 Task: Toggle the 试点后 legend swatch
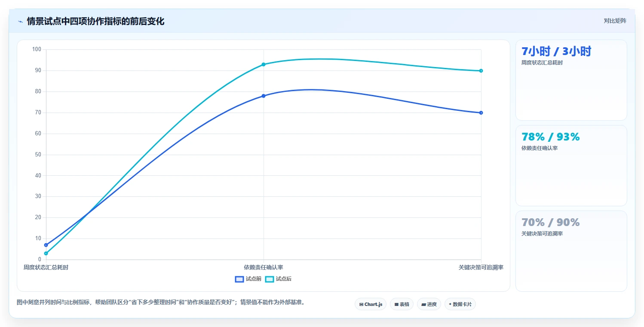[x=270, y=279]
